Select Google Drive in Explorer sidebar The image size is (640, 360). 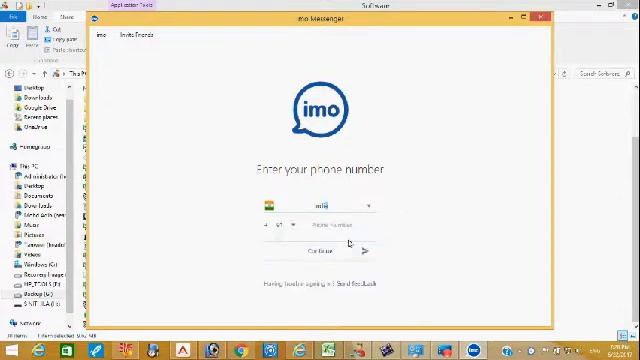pyautogui.click(x=36, y=108)
